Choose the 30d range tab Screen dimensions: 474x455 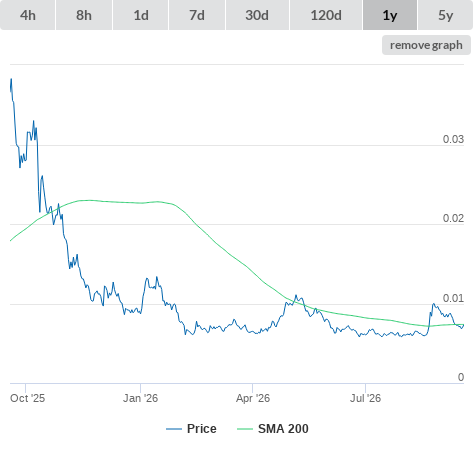coord(257,15)
